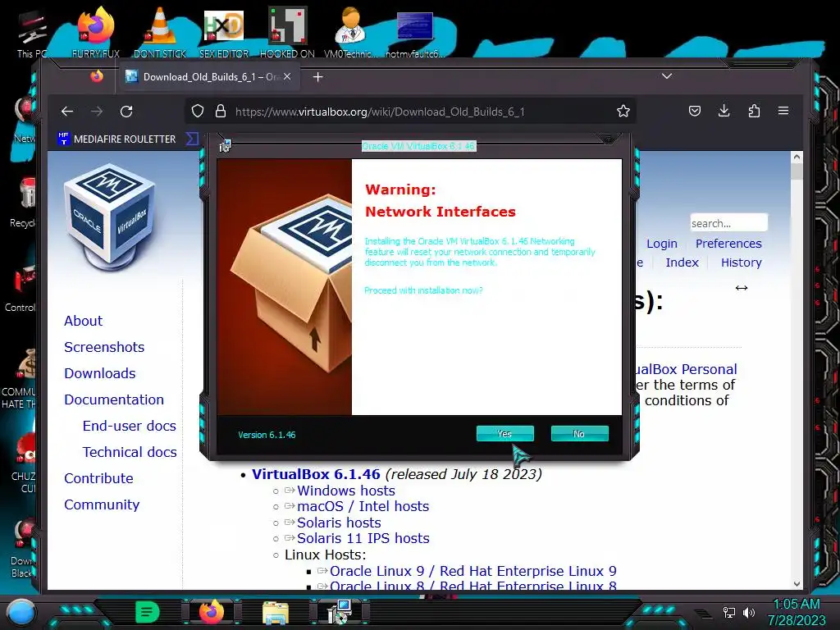Open the Technical docs link
Screen dimensions: 840x630
click(x=130, y=452)
